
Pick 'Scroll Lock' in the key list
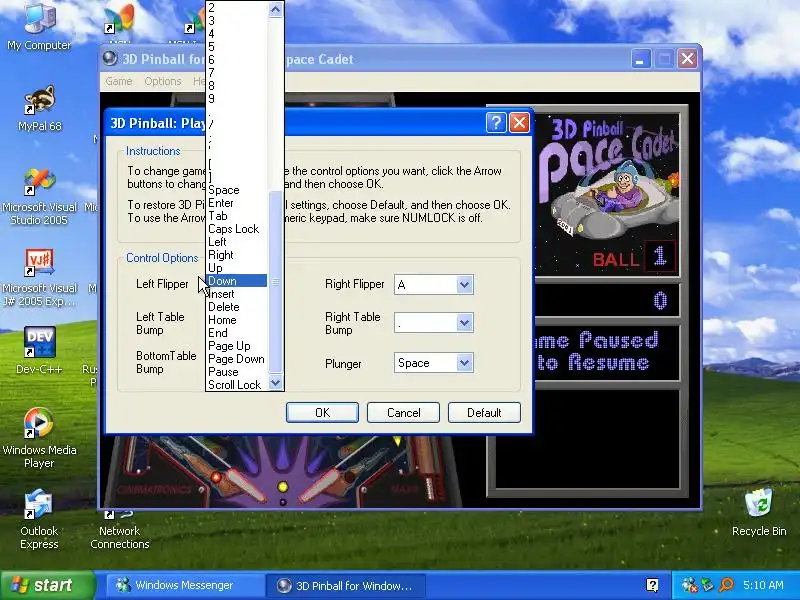237,385
